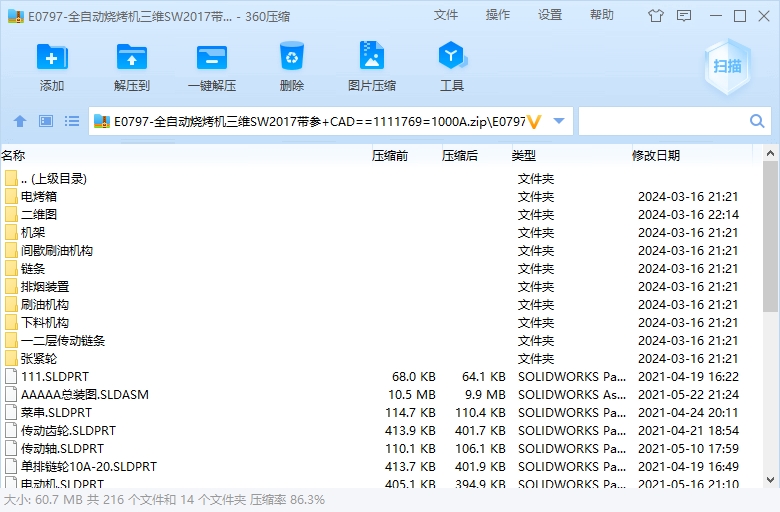780x512 pixels.
Task: Switch to large icon view mode
Action: point(46,121)
